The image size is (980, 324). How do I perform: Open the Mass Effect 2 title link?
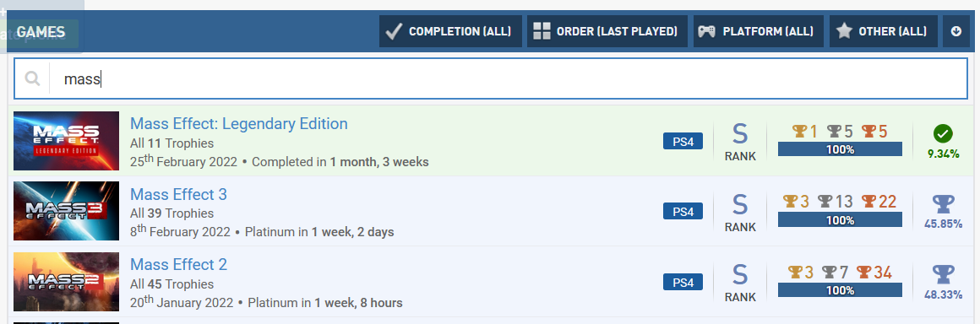[178, 265]
